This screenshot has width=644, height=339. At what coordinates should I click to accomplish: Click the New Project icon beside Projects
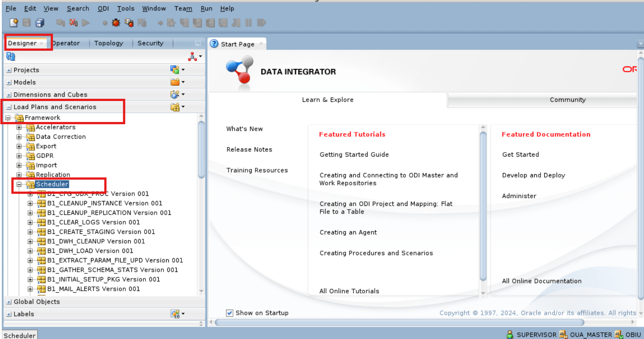(x=175, y=69)
